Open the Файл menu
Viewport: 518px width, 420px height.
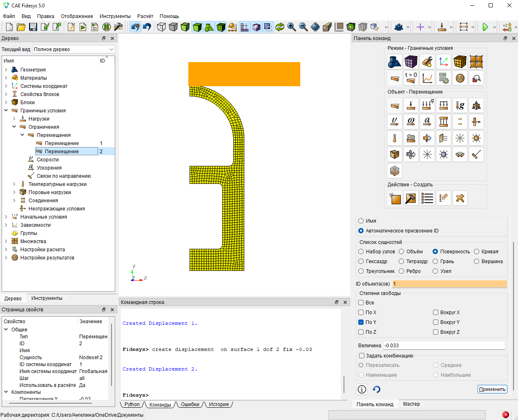(x=9, y=16)
